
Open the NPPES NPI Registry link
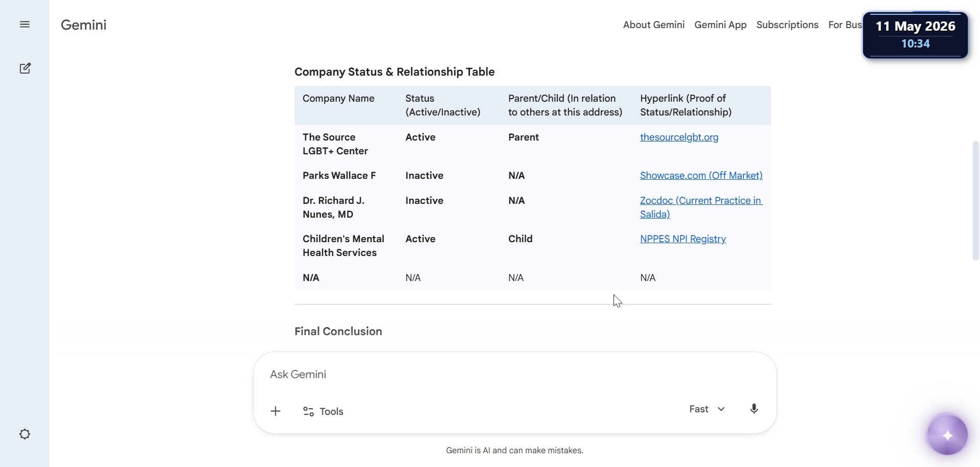coord(683,239)
